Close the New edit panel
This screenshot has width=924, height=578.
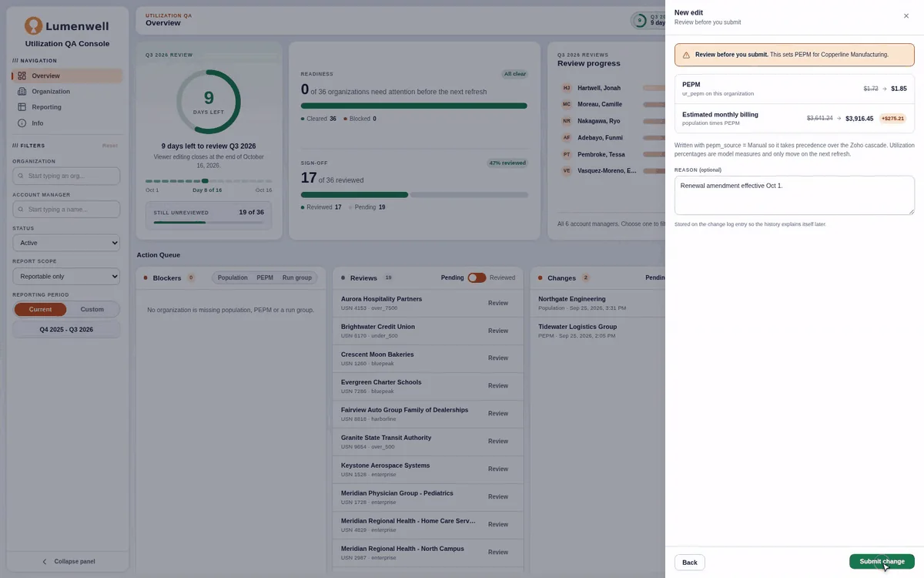coord(906,15)
